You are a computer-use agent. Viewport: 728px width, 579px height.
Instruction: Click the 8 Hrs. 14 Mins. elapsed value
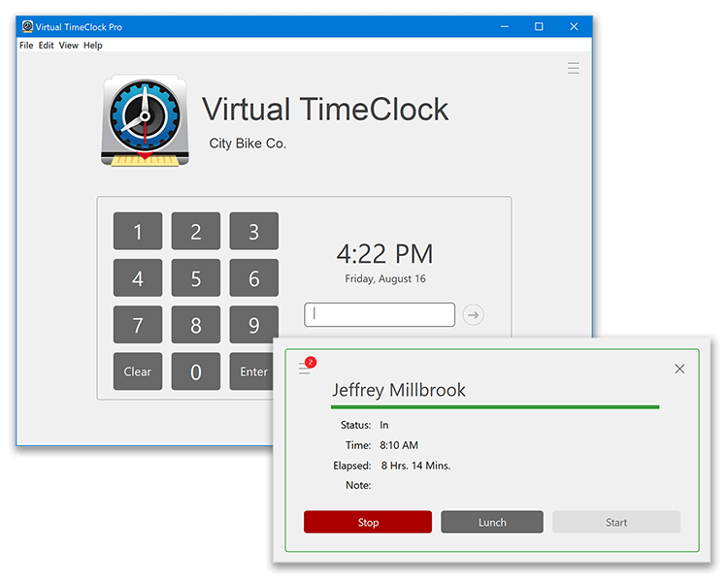415,466
